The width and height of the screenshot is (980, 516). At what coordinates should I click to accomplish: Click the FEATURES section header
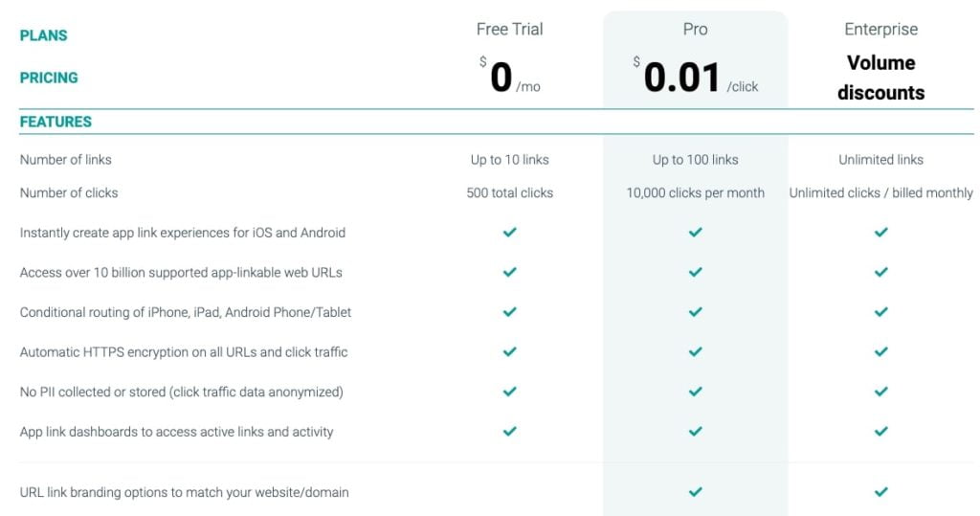click(56, 122)
